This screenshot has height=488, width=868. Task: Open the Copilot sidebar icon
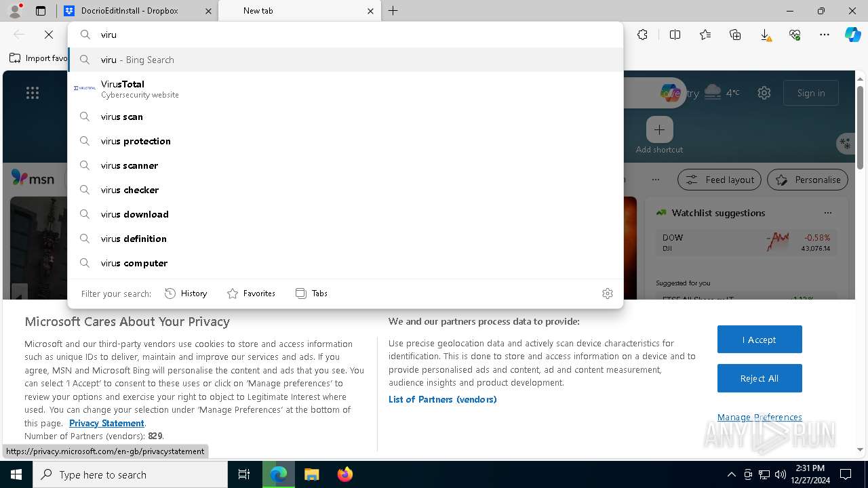pyautogui.click(x=852, y=35)
